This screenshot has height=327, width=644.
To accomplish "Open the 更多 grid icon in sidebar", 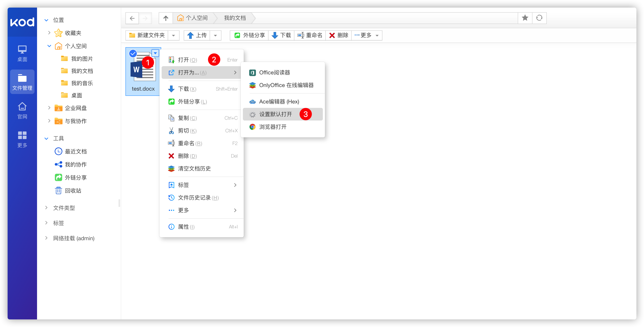I will 22,139.
